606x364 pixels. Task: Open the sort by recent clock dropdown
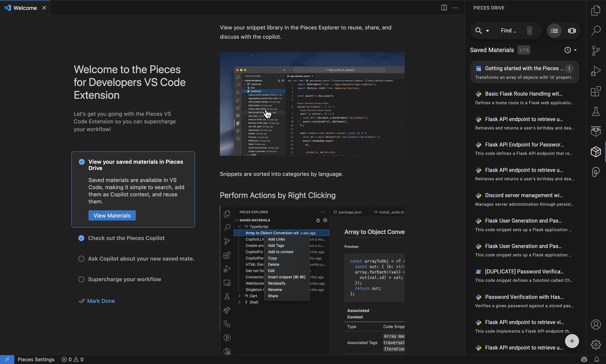570,50
